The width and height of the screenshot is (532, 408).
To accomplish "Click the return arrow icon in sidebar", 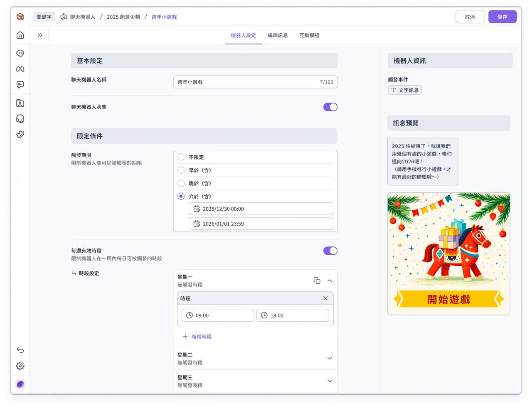I will (20, 350).
